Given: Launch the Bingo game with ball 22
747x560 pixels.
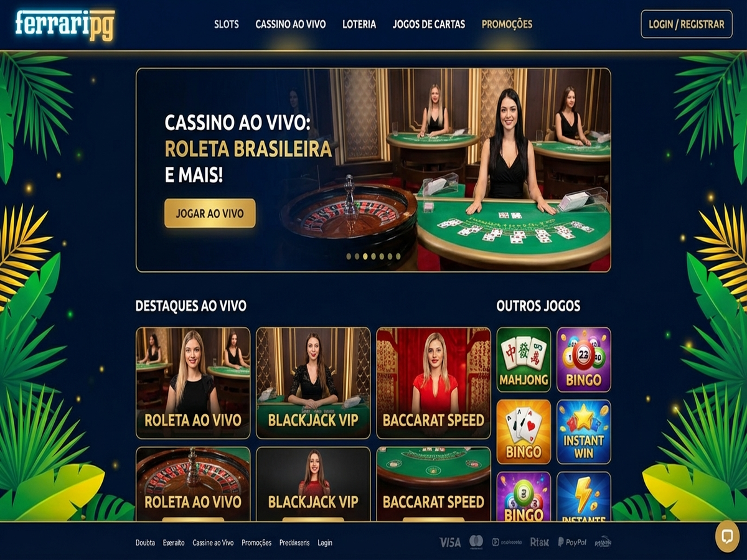Looking at the screenshot, I should pos(584,360).
